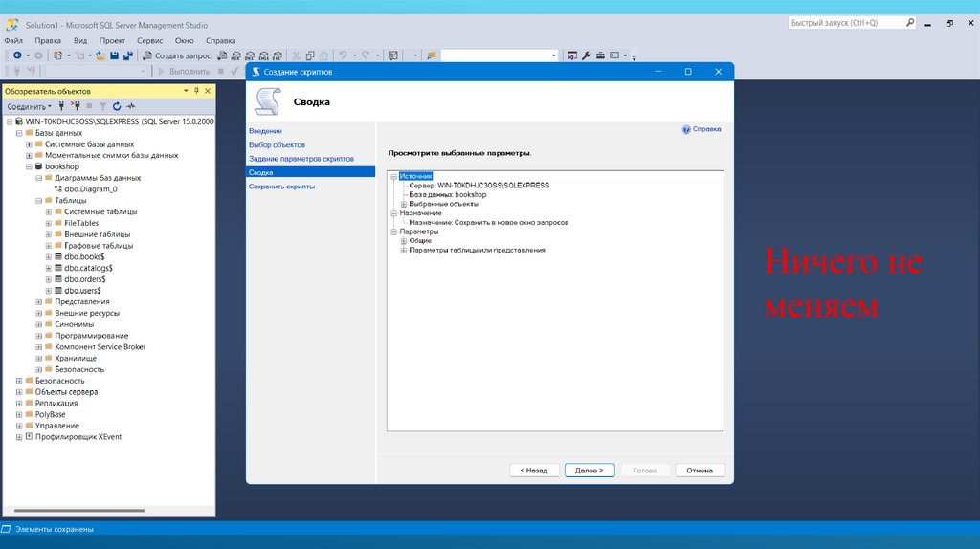Image resolution: width=980 pixels, height=549 pixels.
Task: Collapse the Базы данных node
Action: pos(19,133)
